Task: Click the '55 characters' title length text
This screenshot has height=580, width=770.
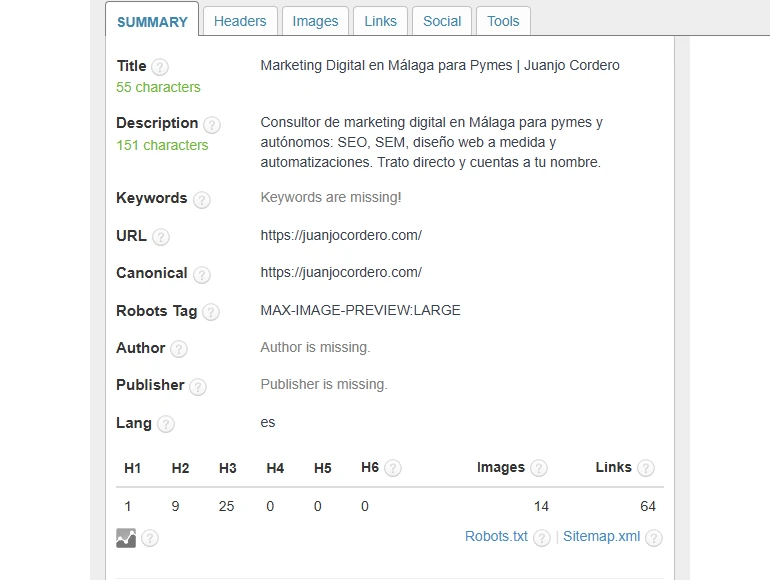Action: (x=158, y=87)
